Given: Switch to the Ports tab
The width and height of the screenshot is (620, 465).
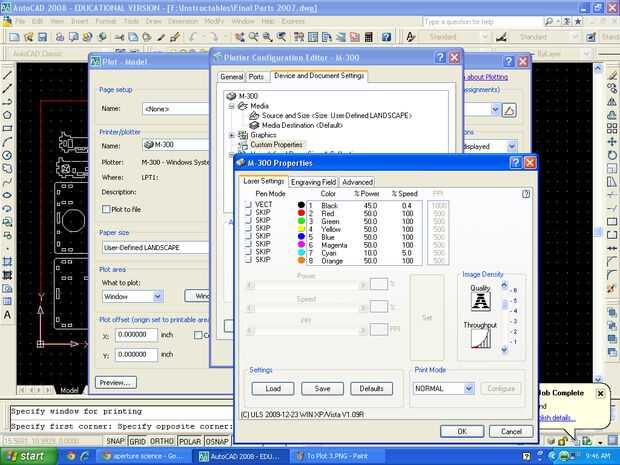Looking at the screenshot, I should pyautogui.click(x=256, y=77).
